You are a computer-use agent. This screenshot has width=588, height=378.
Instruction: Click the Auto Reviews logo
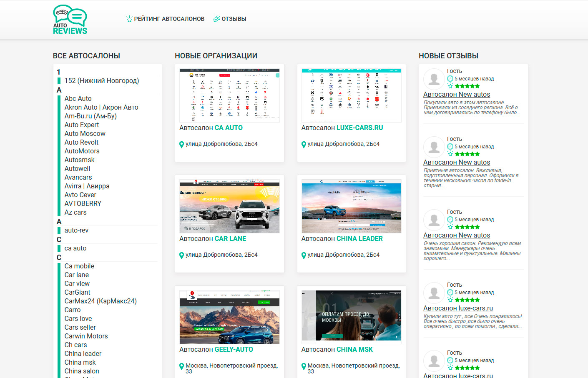tap(70, 20)
